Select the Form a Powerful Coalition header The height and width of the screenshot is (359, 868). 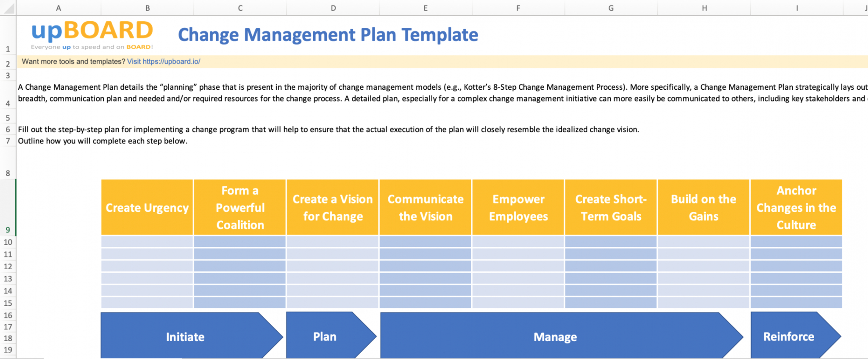pos(240,207)
